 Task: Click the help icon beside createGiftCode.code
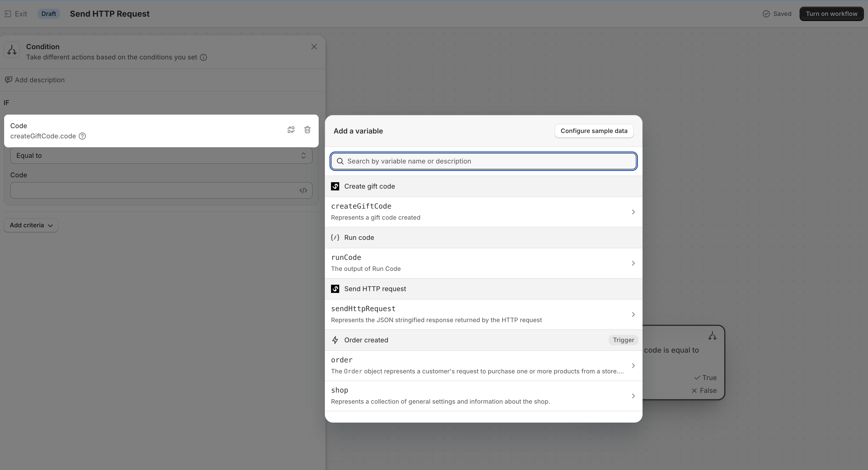pyautogui.click(x=82, y=136)
